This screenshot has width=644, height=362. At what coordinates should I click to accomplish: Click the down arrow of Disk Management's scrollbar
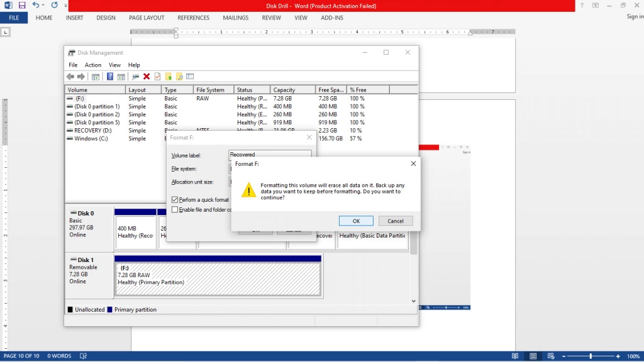pos(414,301)
